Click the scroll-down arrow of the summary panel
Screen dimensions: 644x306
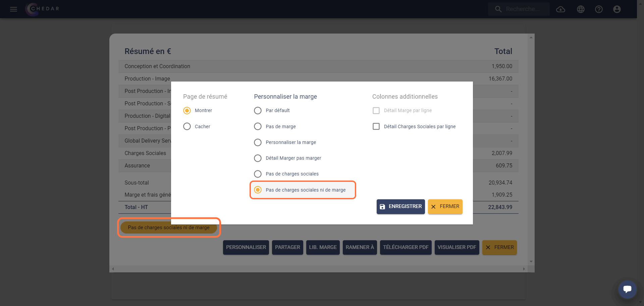(x=531, y=261)
